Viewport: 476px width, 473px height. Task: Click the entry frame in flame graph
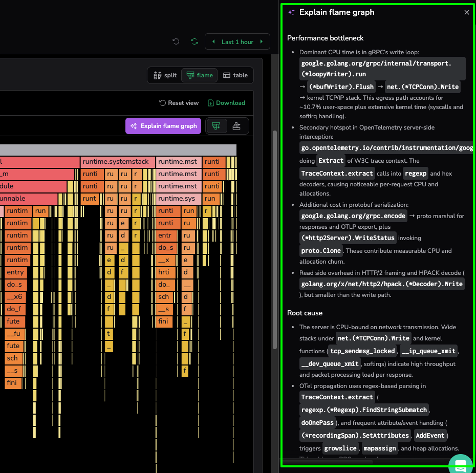pyautogui.click(x=15, y=272)
